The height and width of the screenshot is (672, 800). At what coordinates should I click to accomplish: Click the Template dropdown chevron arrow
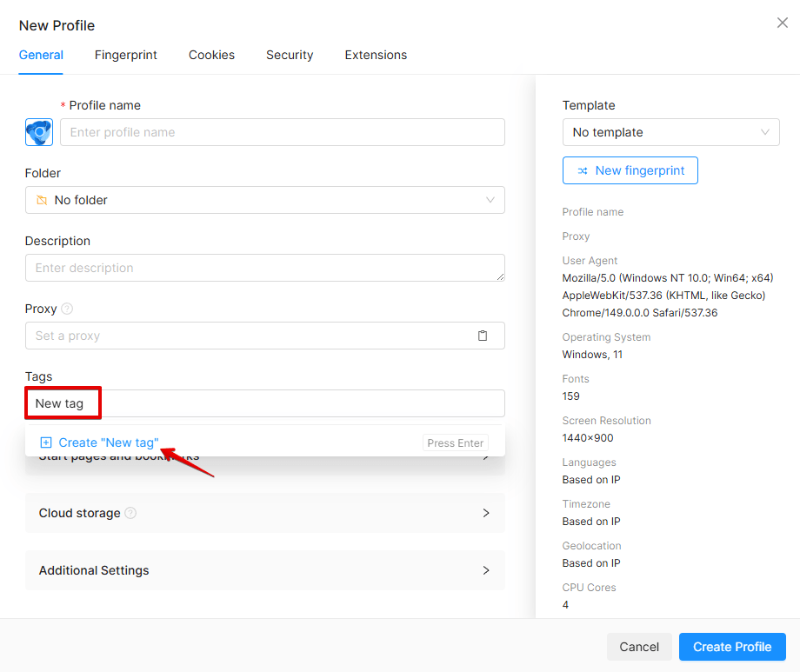click(x=765, y=132)
